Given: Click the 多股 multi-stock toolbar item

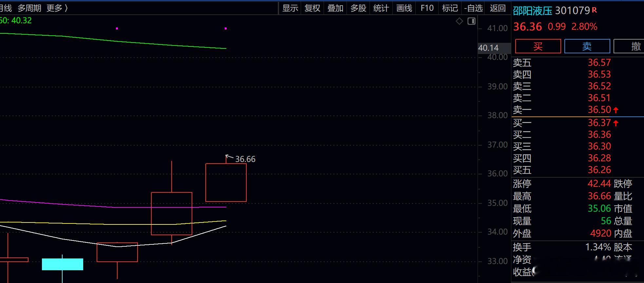Looking at the screenshot, I should click(x=358, y=8).
